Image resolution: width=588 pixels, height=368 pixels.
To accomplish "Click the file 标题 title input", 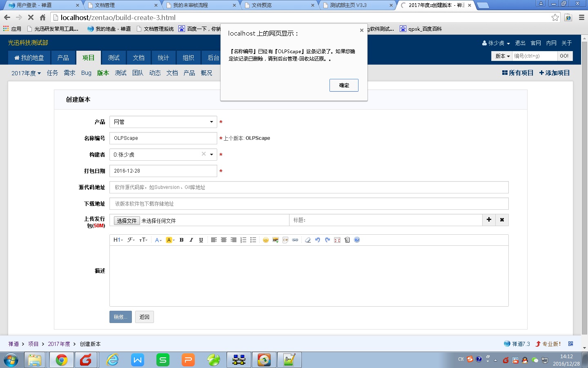I will (x=386, y=220).
